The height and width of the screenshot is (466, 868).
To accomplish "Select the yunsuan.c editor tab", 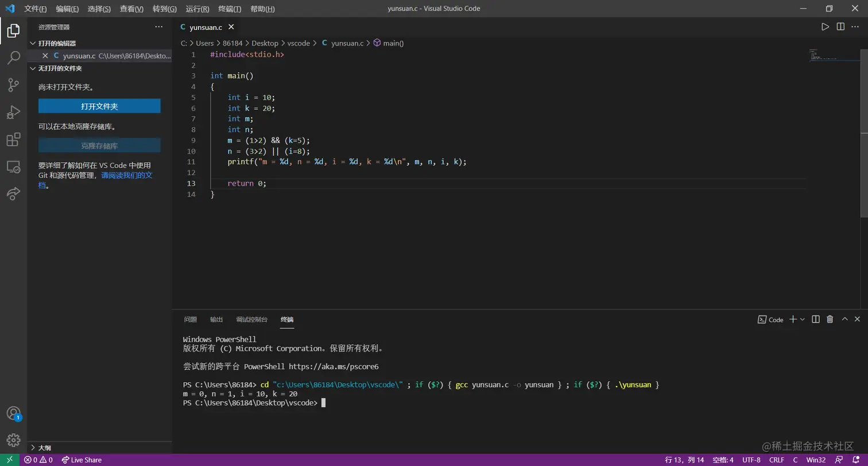I will [x=206, y=27].
